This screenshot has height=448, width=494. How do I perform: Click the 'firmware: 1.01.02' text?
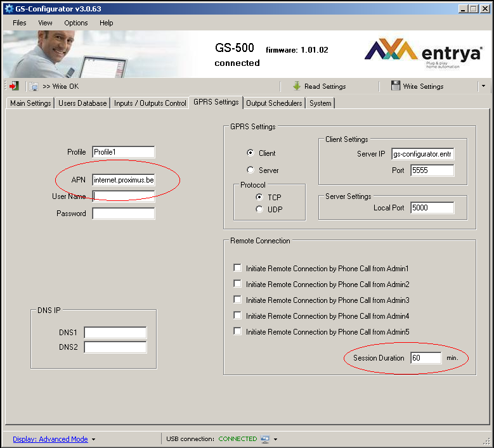297,50
